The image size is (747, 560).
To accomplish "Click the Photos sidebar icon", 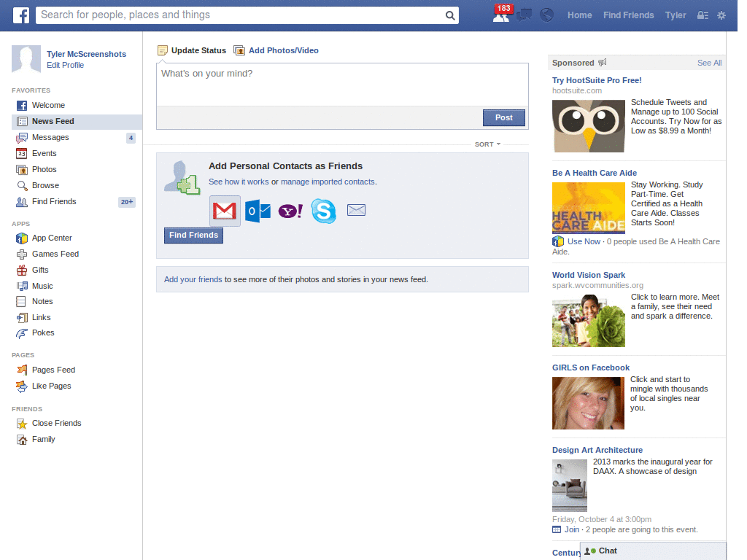I will 21,169.
